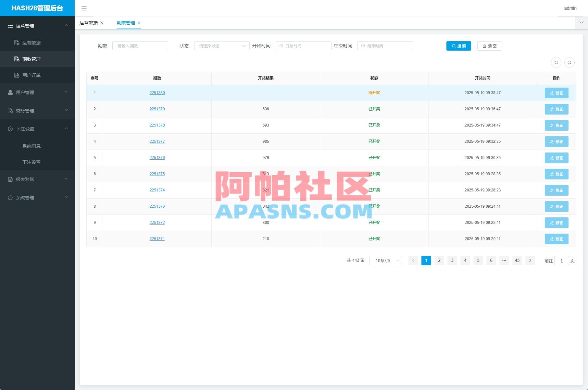This screenshot has height=390, width=588.
Task: Click the refresh icon above the table
Action: 556,62
